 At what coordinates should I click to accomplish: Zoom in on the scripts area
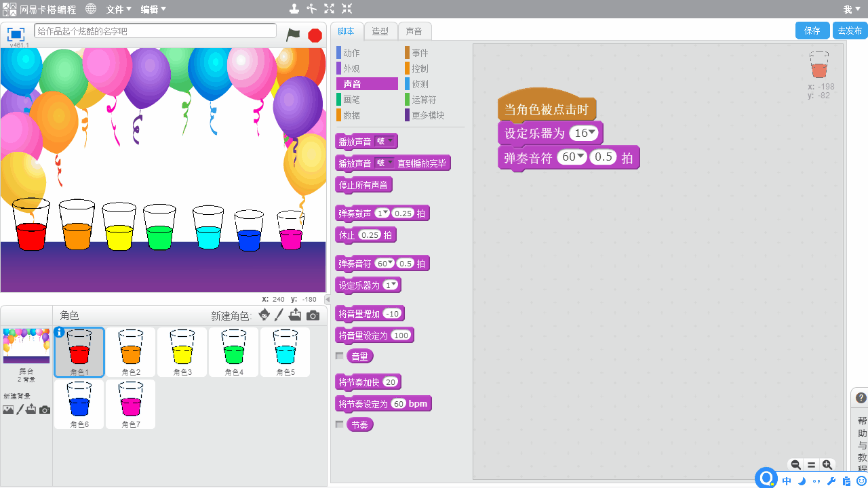[x=827, y=465]
